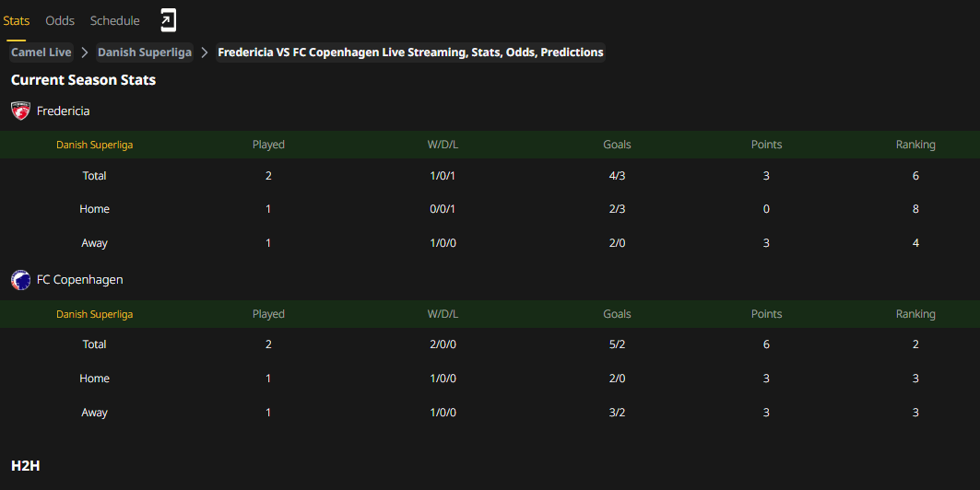
Task: Click the FC Copenhagen team name
Action: pyautogui.click(x=80, y=280)
